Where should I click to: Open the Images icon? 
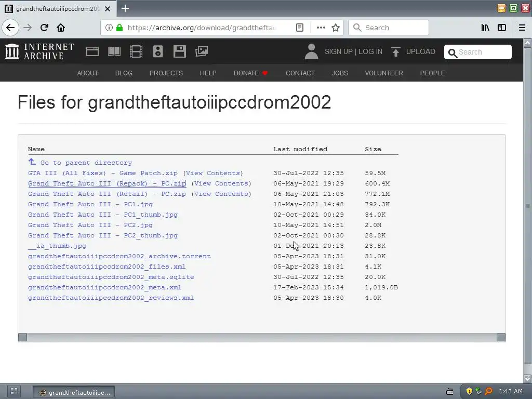(x=202, y=51)
